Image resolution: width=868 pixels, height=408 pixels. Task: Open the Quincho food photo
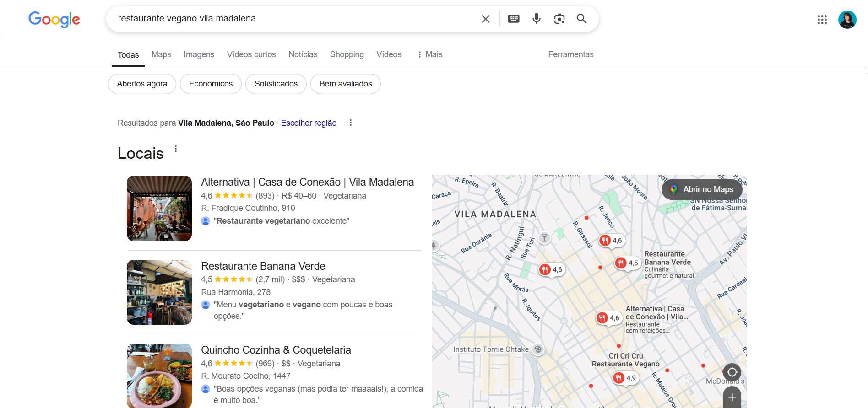click(159, 376)
